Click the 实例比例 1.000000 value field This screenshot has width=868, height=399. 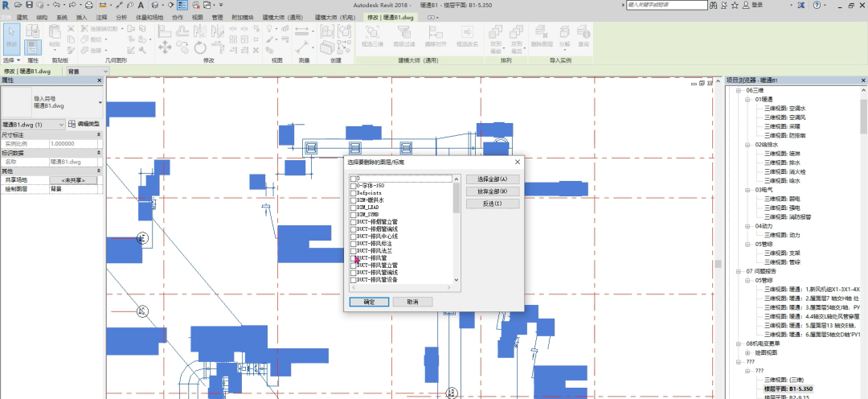(72, 143)
